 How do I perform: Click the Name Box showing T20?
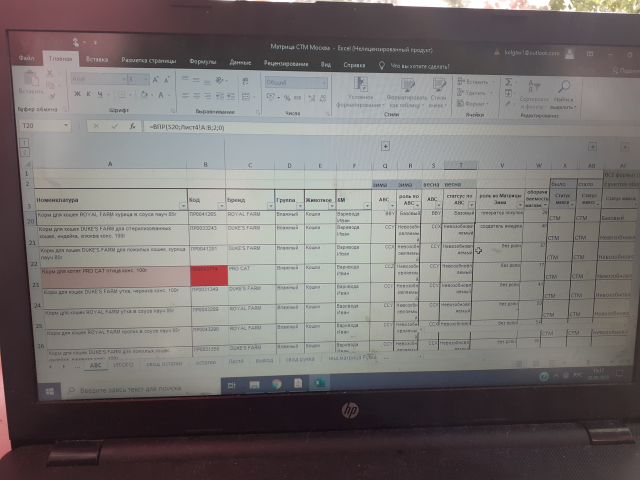44,126
